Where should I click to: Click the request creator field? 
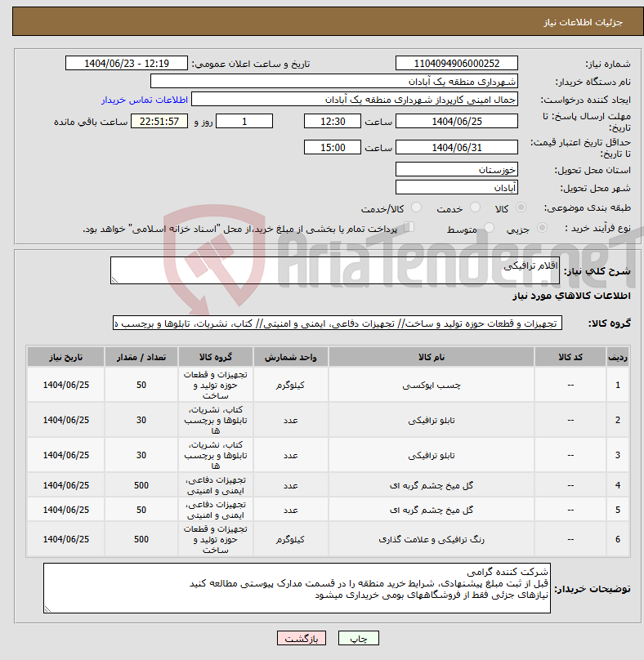355,100
